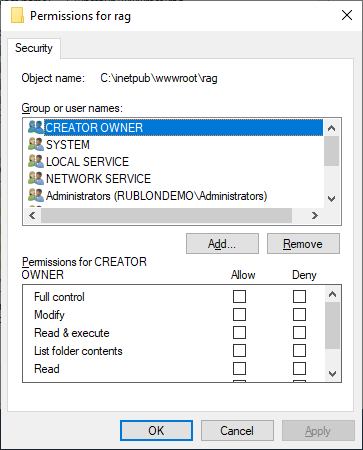Viewport: 363px width, 450px height.
Task: Click the Remove button
Action: 303,244
